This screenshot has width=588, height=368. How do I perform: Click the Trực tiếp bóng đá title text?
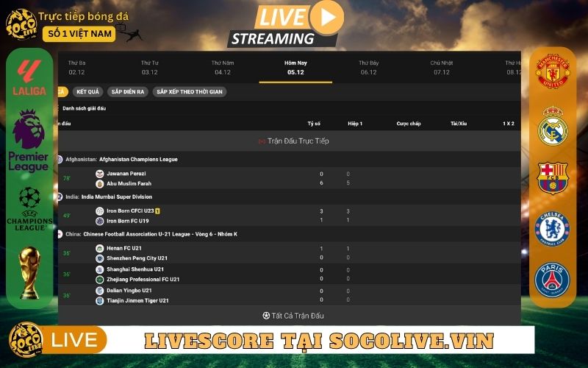(83, 16)
